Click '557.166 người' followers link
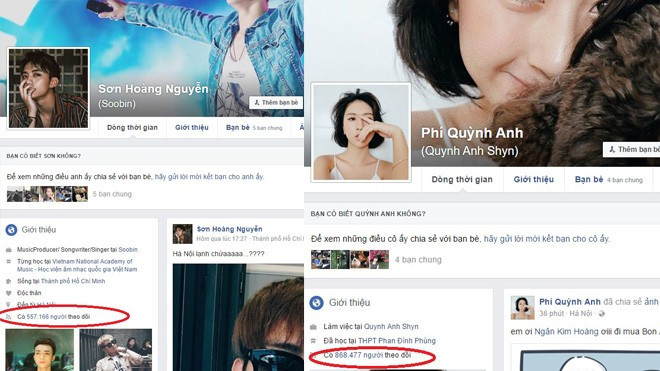Viewport: 660px width, 371px height. click(46, 317)
